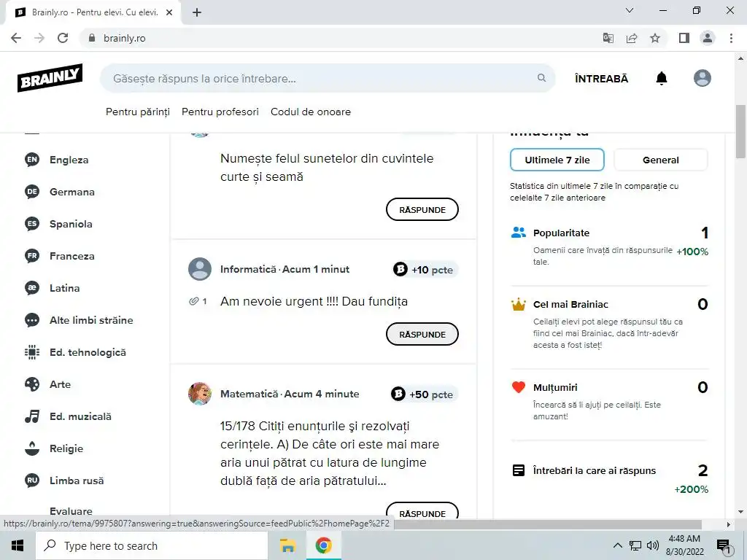
Task: Open the Windows Start menu
Action: point(18,545)
